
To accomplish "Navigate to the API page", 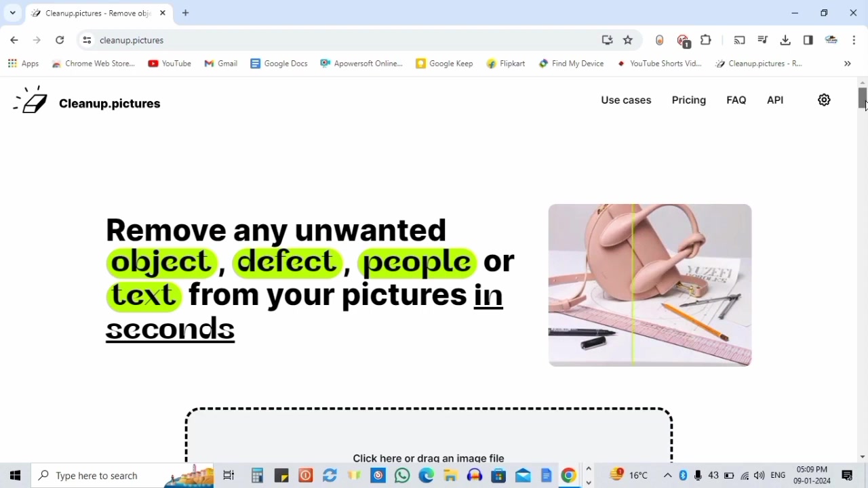I will pos(775,100).
